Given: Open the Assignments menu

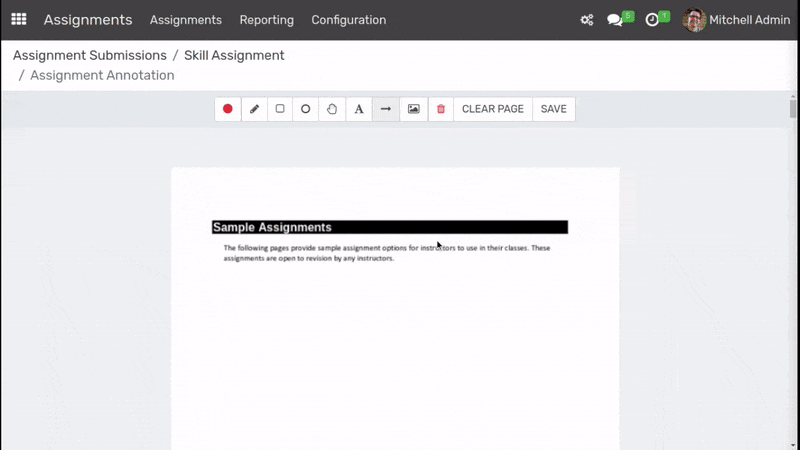Looking at the screenshot, I should (x=185, y=20).
